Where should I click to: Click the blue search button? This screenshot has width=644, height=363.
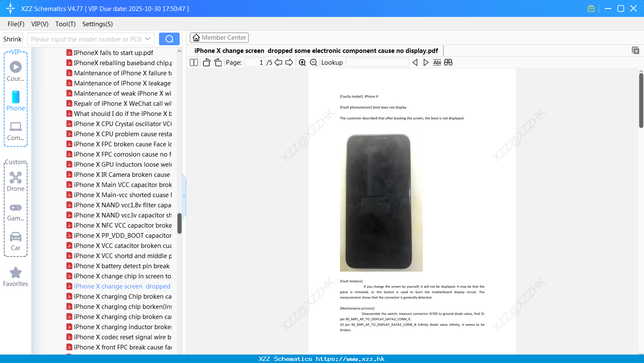click(169, 39)
